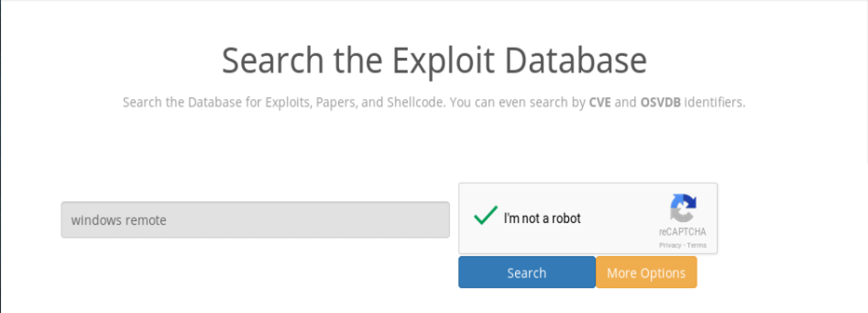This screenshot has width=868, height=313.
Task: Open the reCAPTCHA Privacy link
Action: (670, 245)
